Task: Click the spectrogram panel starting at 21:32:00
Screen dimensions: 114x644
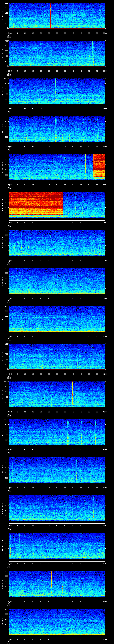Action: tap(57, 53)
